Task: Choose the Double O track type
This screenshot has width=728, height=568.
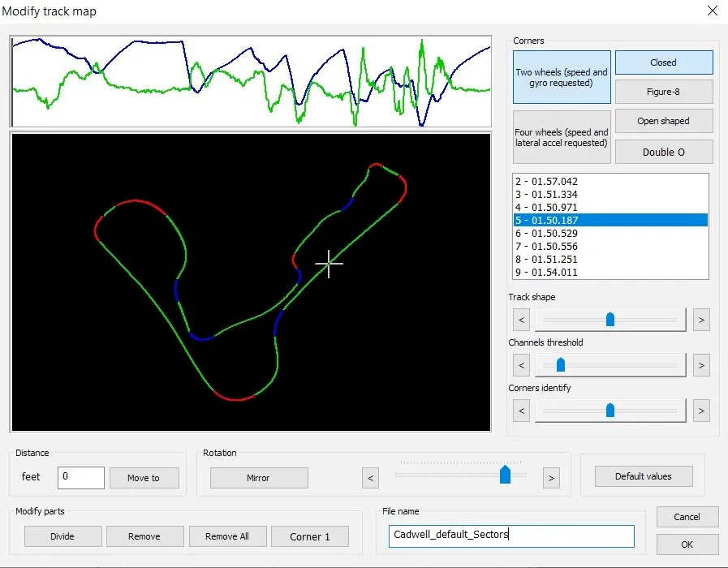Action: point(664,152)
